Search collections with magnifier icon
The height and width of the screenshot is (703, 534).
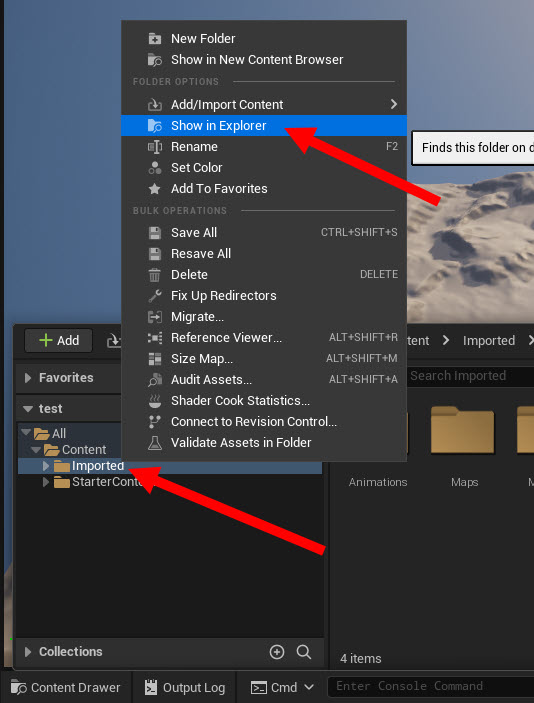(x=304, y=652)
